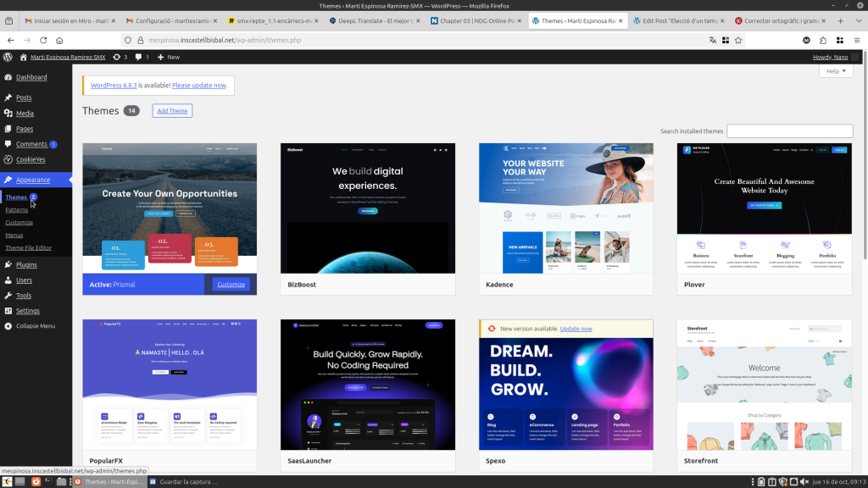Click the Firefox home button
The height and width of the screenshot is (488, 868).
[x=59, y=40]
